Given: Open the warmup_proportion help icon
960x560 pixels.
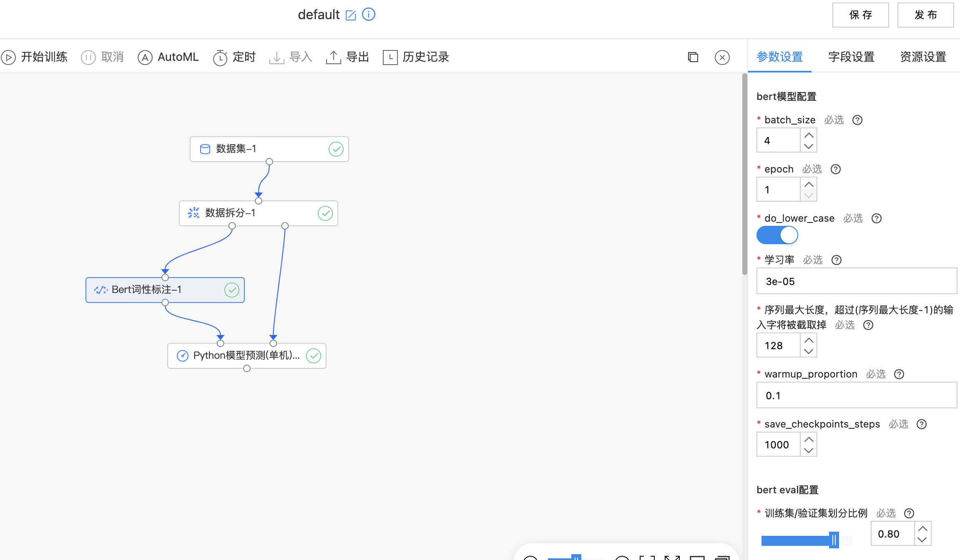Looking at the screenshot, I should [x=899, y=374].
